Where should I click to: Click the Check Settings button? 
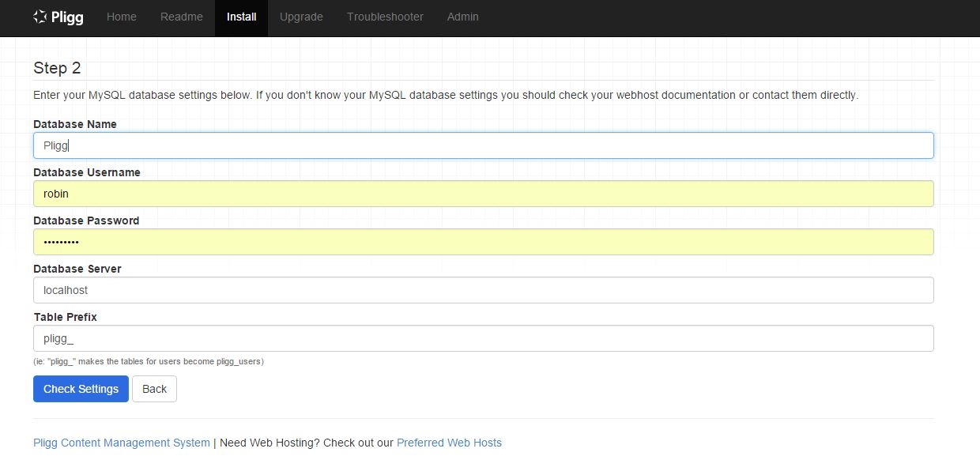tap(81, 389)
